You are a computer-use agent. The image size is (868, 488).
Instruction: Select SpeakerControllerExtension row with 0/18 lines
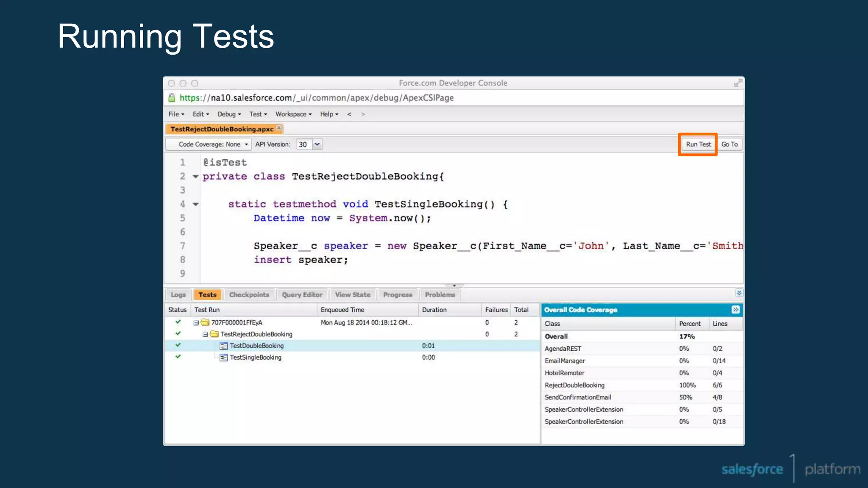pos(642,421)
